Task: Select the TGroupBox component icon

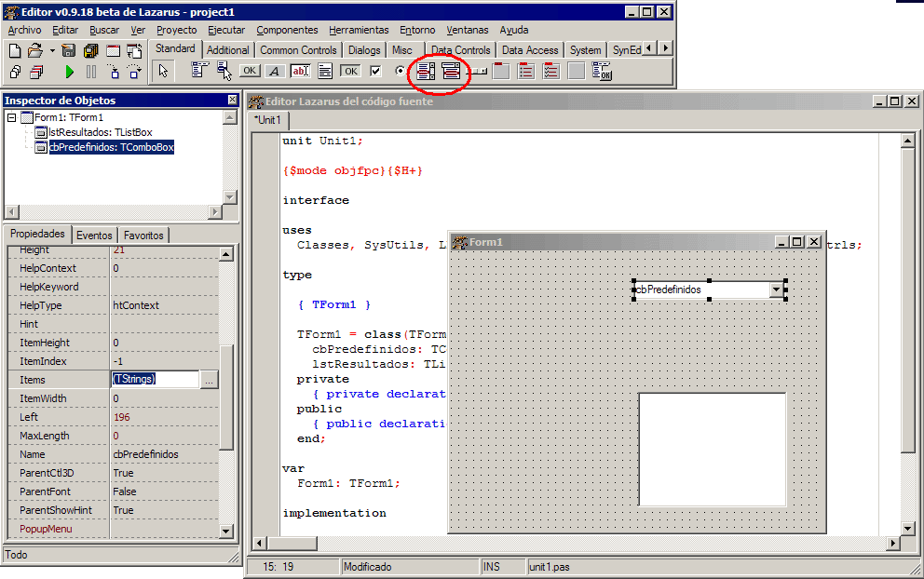Action: tap(501, 71)
